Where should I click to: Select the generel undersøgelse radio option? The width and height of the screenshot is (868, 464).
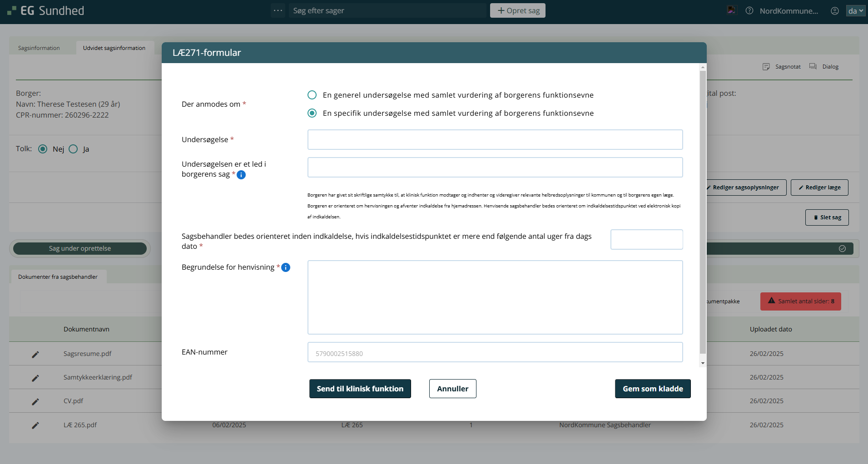(312, 95)
